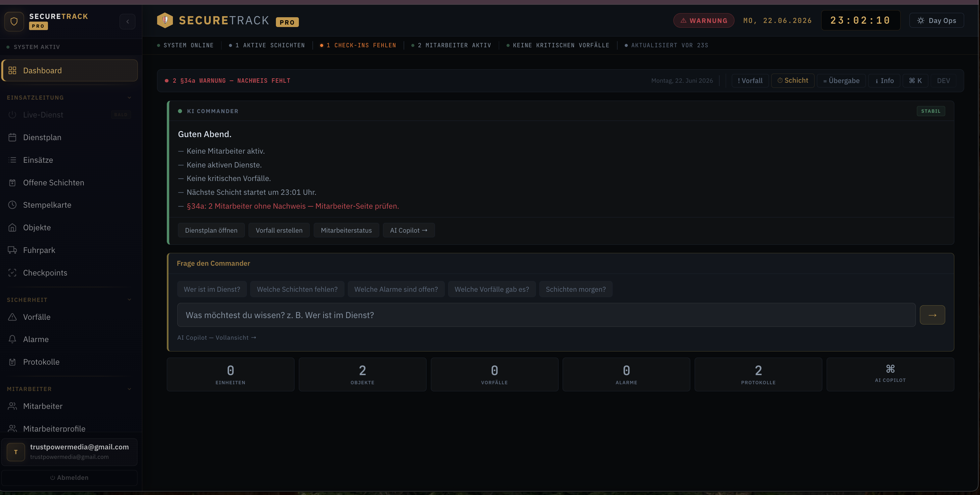Focus the Commander question input field
The height and width of the screenshot is (495, 980).
click(546, 315)
